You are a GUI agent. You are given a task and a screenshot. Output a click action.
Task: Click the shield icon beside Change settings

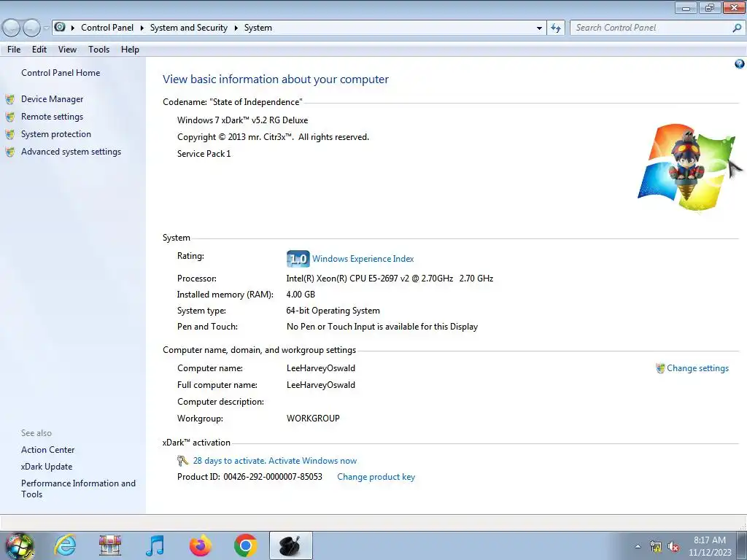[x=660, y=368]
